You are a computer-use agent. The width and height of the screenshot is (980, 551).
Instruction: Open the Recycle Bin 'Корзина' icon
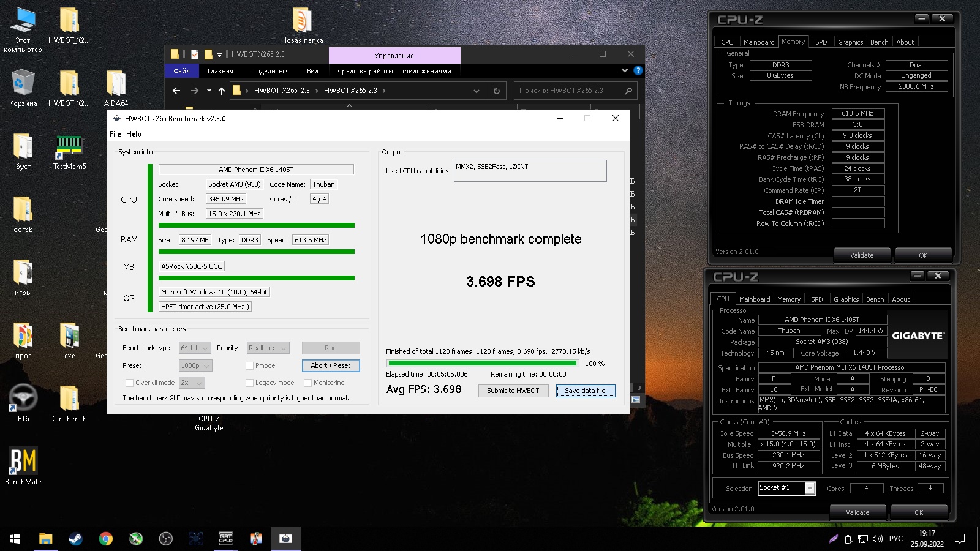[x=23, y=89]
